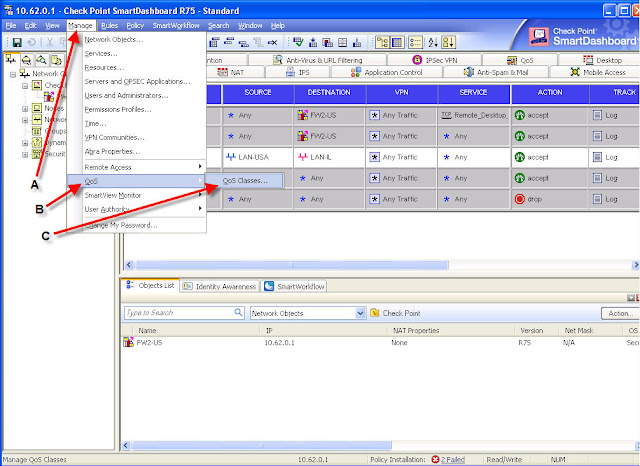Click the delete rule X toolbar icon
This screenshot has width=640, height=466.
point(273,42)
